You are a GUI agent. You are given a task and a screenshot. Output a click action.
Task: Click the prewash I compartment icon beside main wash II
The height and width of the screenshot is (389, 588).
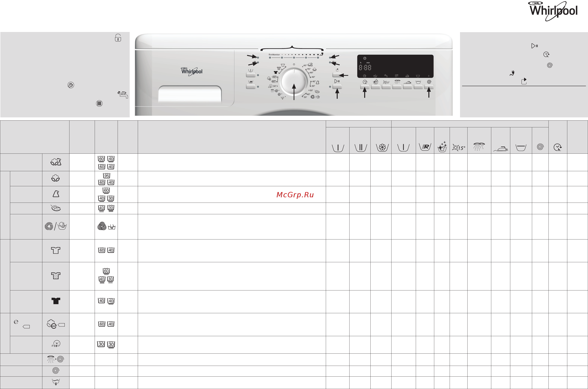[338, 148]
